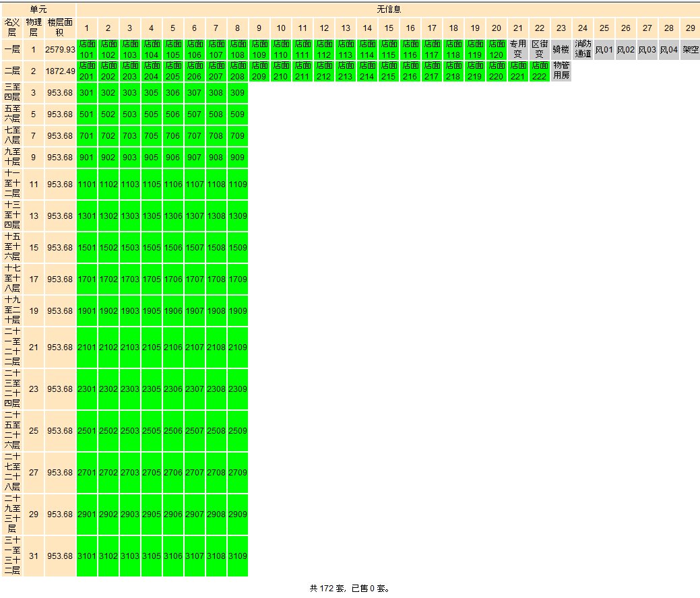Image resolution: width=700 pixels, height=598 pixels.
Task: Select the 骑楼 cell
Action: coord(561,50)
